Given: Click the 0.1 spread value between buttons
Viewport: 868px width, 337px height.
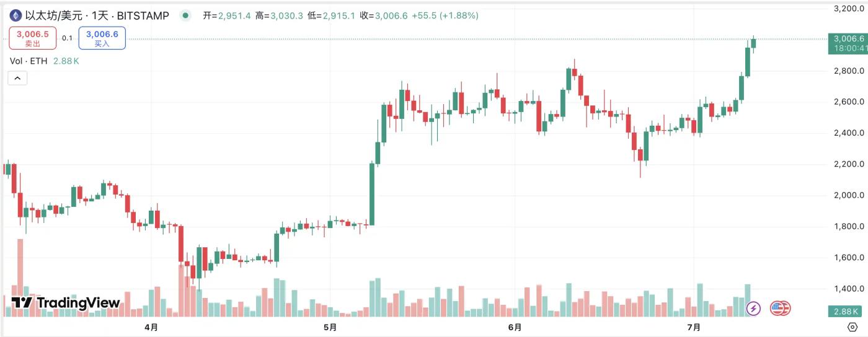Looking at the screenshot, I should pos(68,38).
